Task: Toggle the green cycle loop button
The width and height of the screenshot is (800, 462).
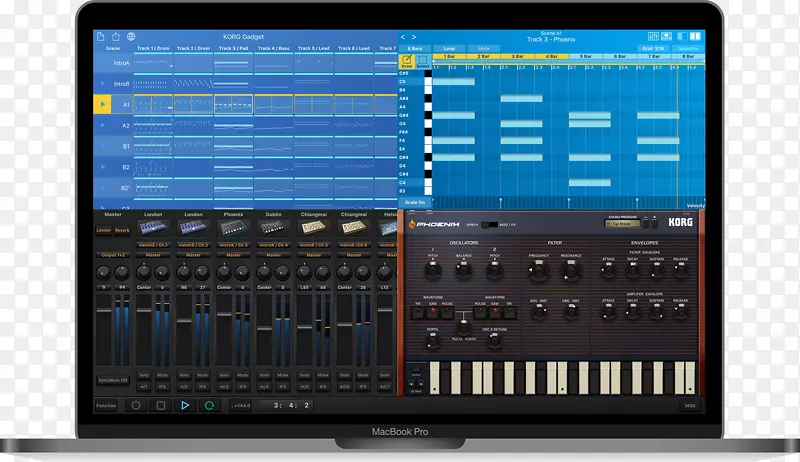Action: tap(209, 405)
